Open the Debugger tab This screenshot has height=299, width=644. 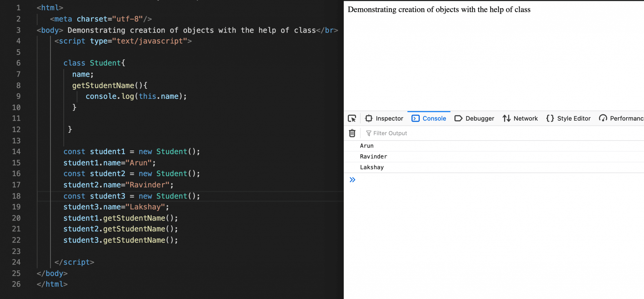[474, 119]
